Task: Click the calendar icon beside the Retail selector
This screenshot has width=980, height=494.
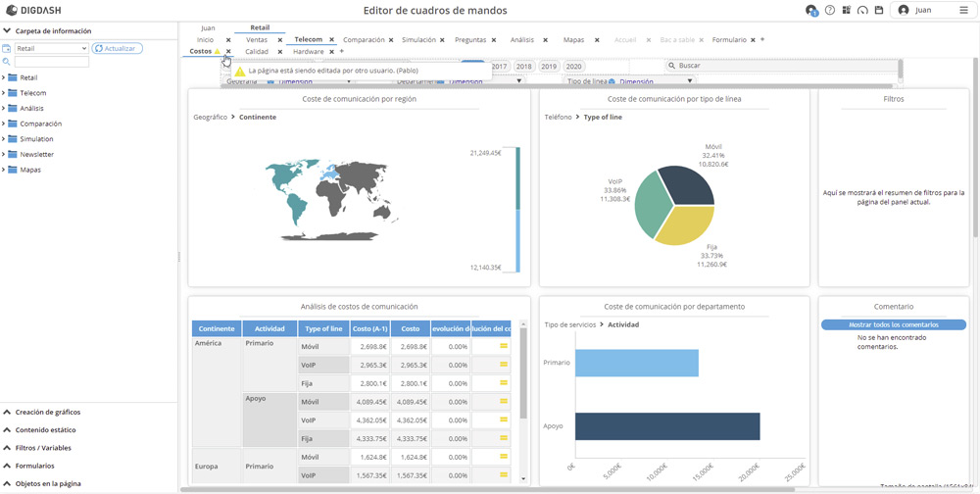Action: [7, 48]
